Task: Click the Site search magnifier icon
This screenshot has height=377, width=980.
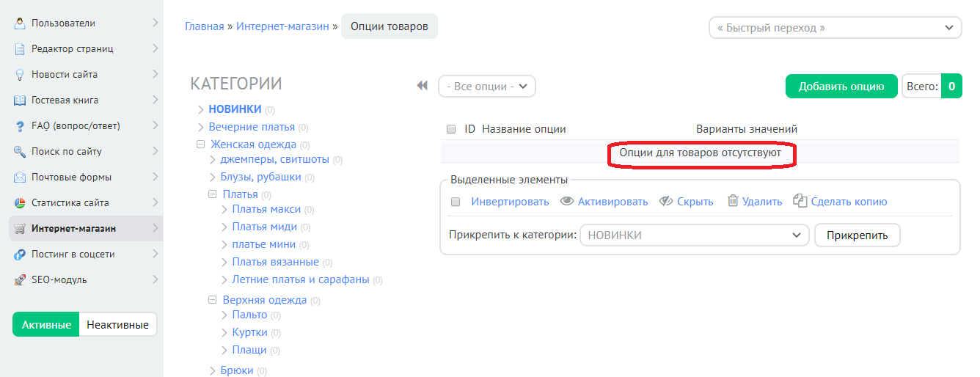Action: [20, 152]
